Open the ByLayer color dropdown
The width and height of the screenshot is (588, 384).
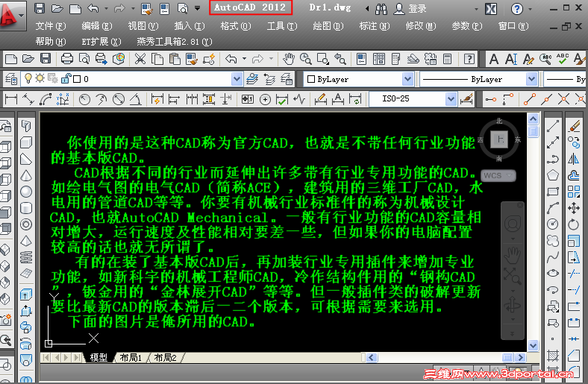tap(407, 79)
